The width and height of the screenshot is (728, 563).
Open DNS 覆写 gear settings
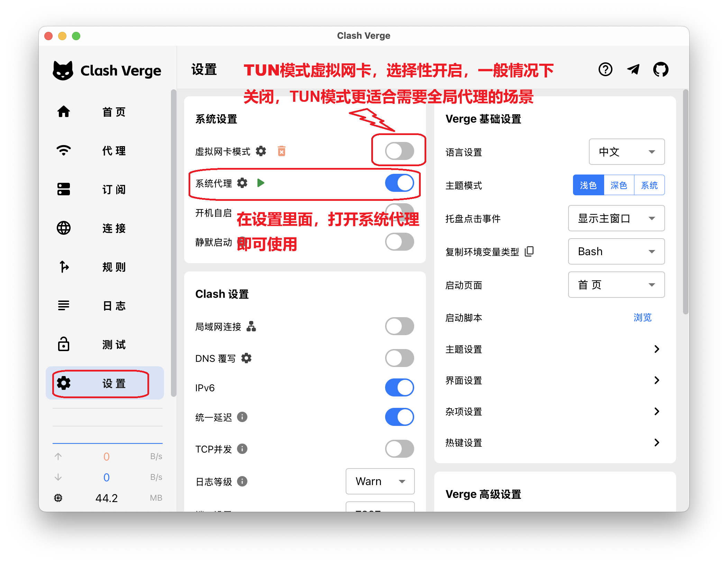point(246,358)
